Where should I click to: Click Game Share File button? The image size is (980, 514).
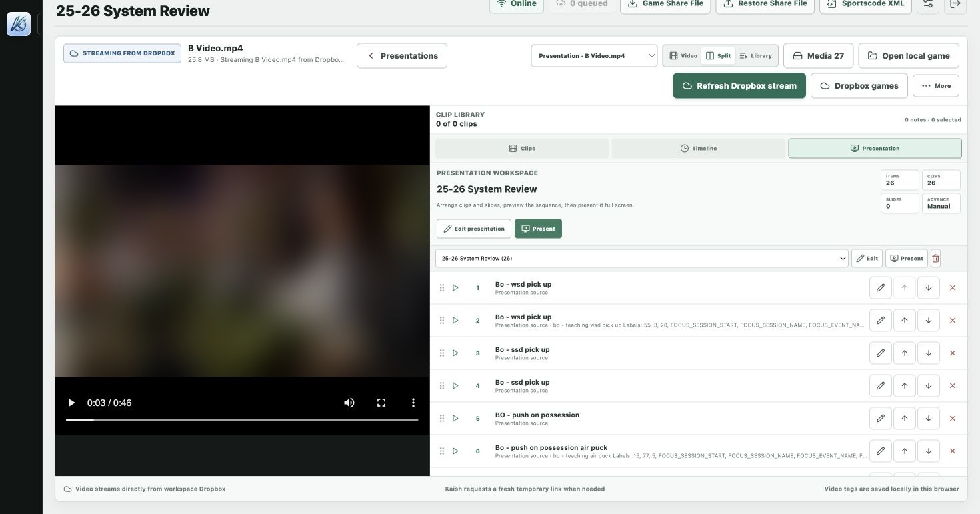pos(665,4)
